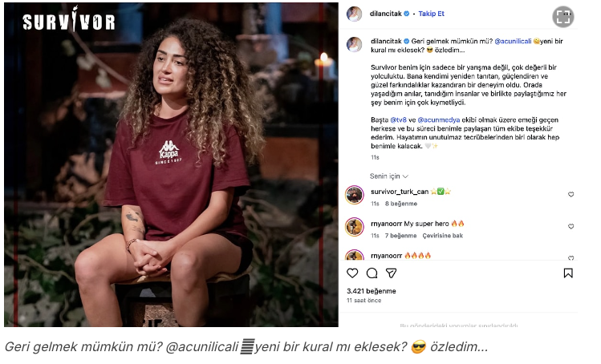Open the comment bubble icon

click(x=372, y=273)
